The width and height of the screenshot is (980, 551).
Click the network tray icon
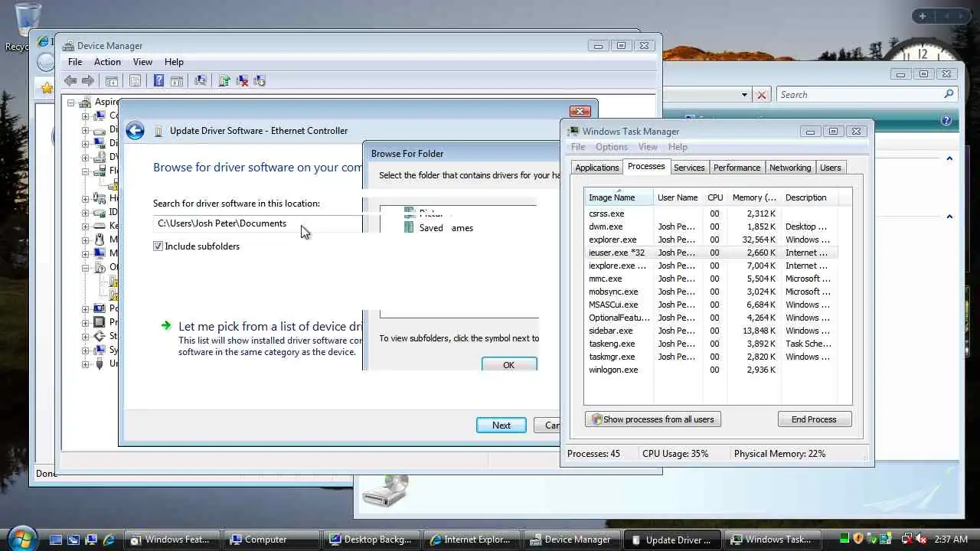[x=907, y=540]
